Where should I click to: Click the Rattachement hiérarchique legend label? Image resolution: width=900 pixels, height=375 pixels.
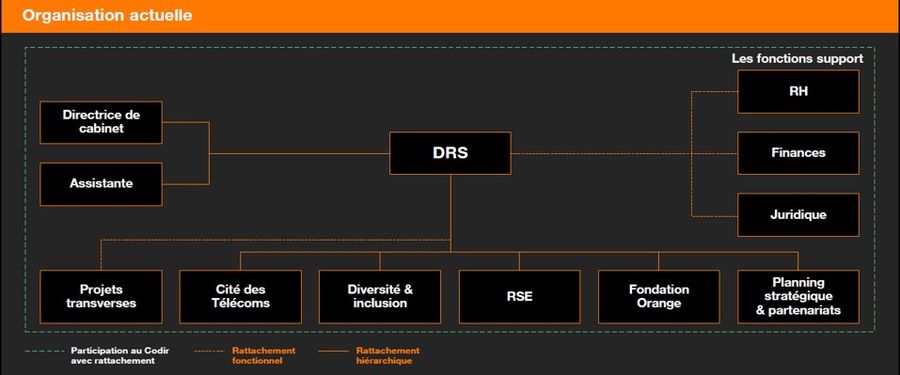(387, 355)
